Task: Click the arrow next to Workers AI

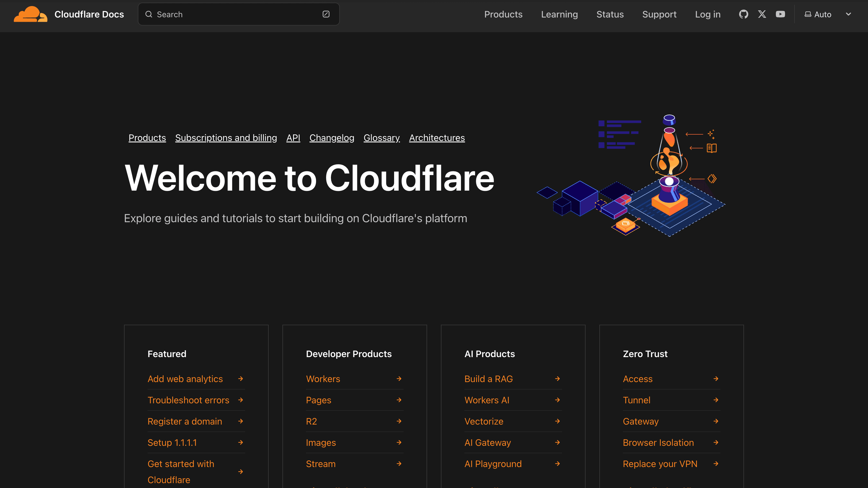Action: tap(557, 400)
